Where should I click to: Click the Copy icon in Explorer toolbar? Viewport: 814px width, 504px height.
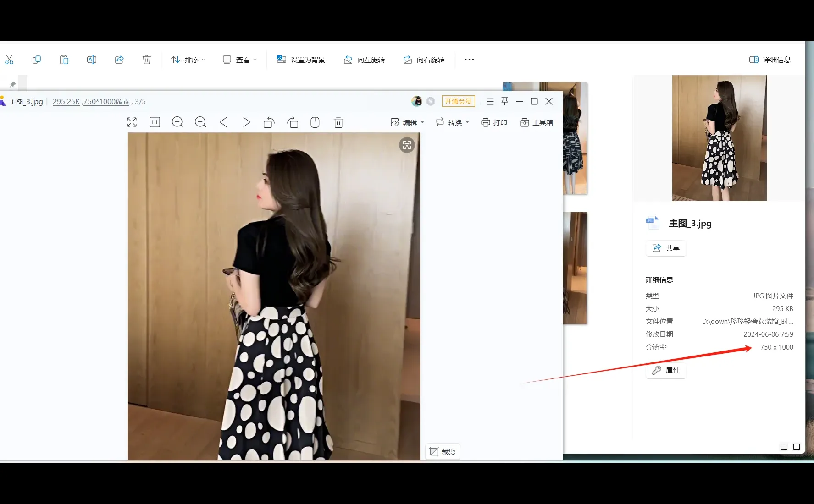pyautogui.click(x=37, y=60)
